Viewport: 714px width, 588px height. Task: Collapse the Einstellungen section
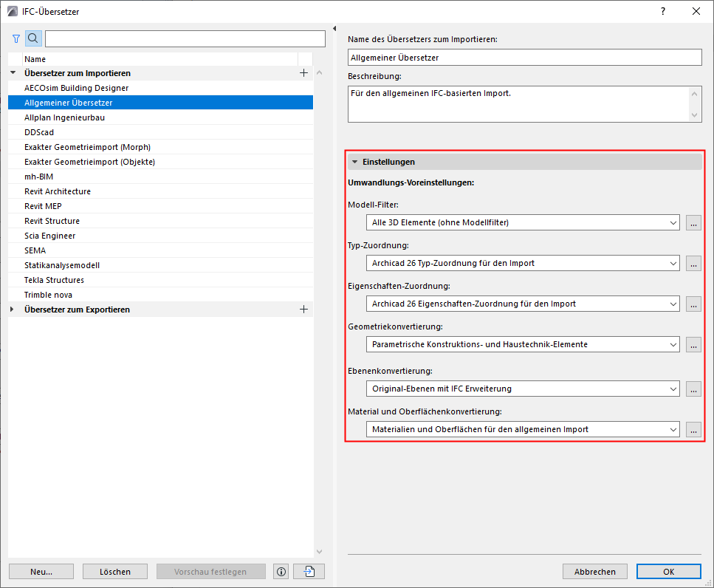[x=355, y=162]
